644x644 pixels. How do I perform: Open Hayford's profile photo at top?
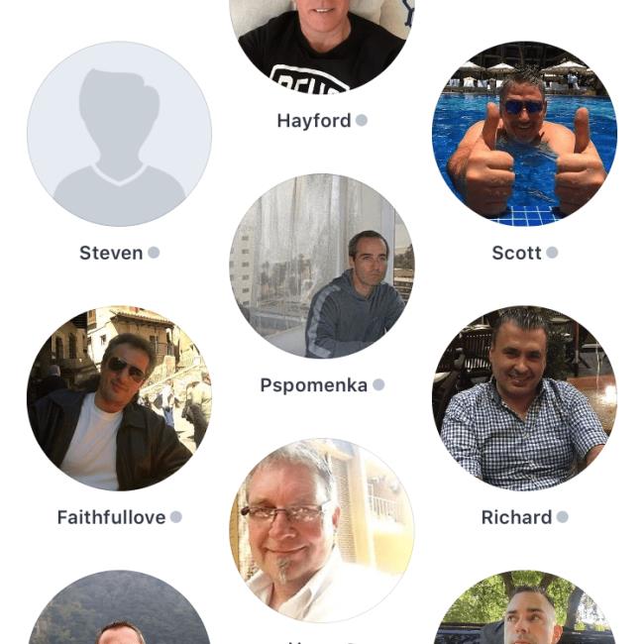322,47
